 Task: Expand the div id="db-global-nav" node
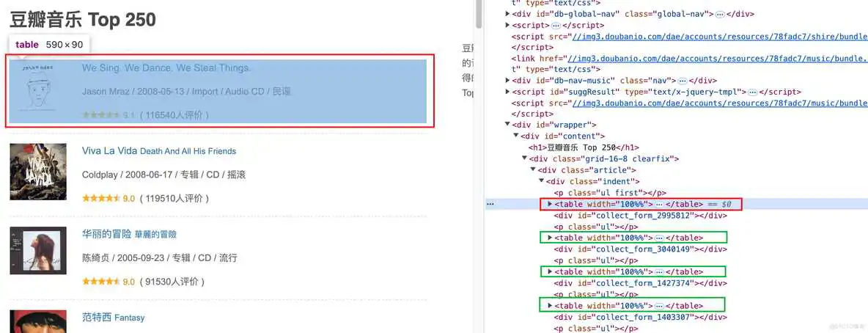click(x=509, y=14)
